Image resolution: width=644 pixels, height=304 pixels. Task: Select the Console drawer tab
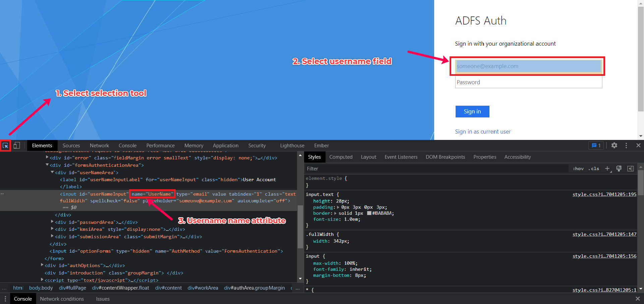tap(23, 299)
